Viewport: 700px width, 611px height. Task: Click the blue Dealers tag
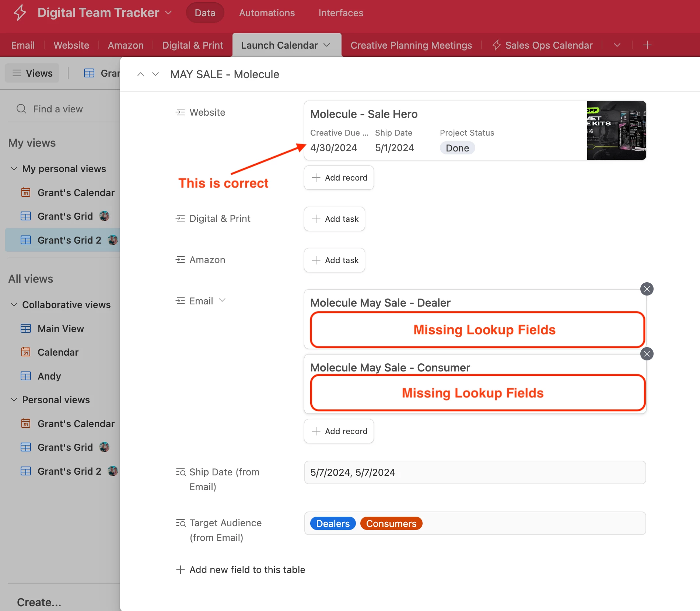click(x=333, y=523)
